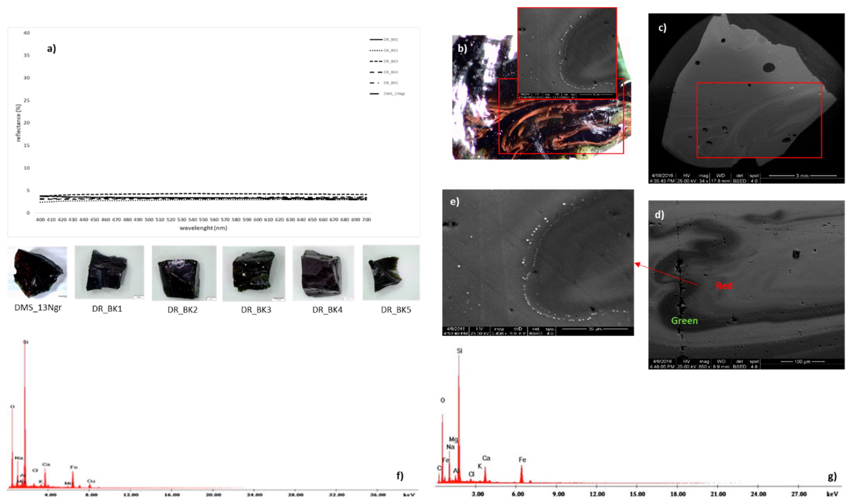853x504 pixels.
Task: Click the reflectance (%) axis title
Action: tap(18, 123)
